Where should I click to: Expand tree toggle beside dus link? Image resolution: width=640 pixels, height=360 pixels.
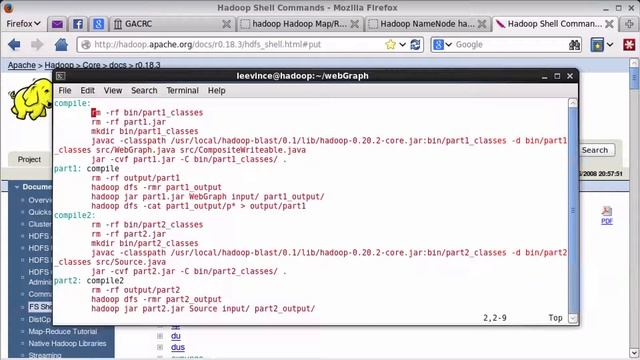point(160,347)
